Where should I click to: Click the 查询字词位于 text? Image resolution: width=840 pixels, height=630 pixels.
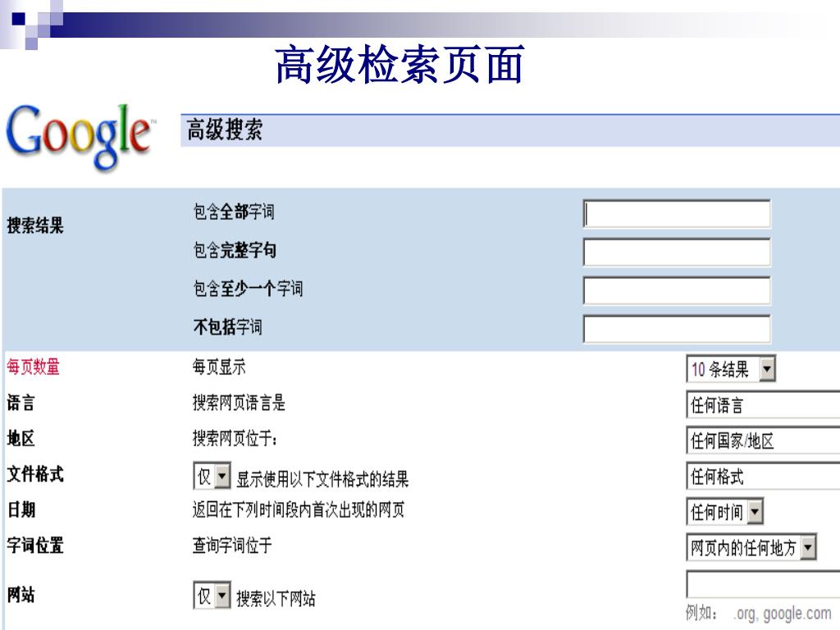point(232,546)
